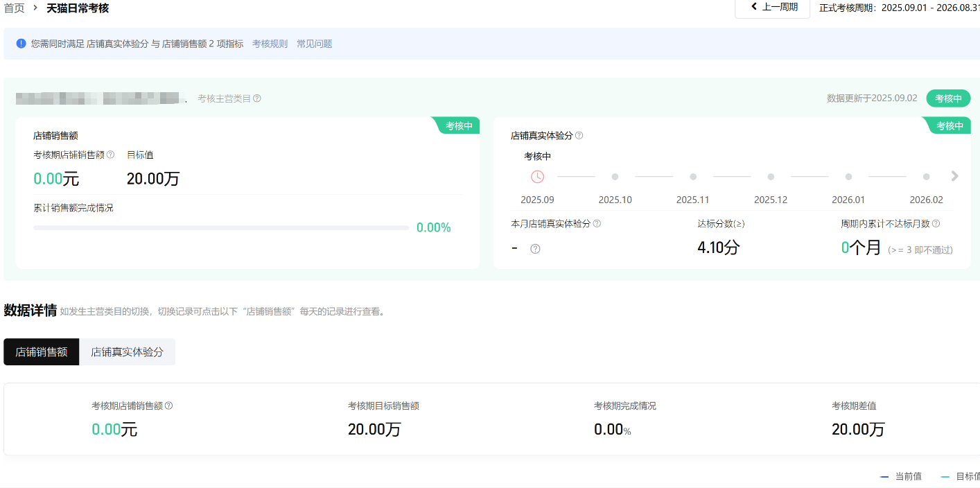The image size is (980, 488).
Task: Select the 2025.12 timeline dot
Action: point(771,177)
